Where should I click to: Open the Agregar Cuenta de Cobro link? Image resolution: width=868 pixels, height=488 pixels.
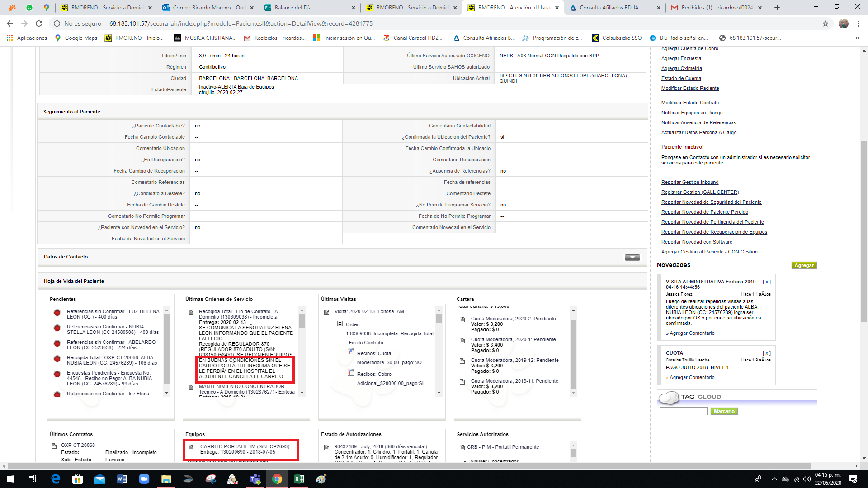coord(689,48)
